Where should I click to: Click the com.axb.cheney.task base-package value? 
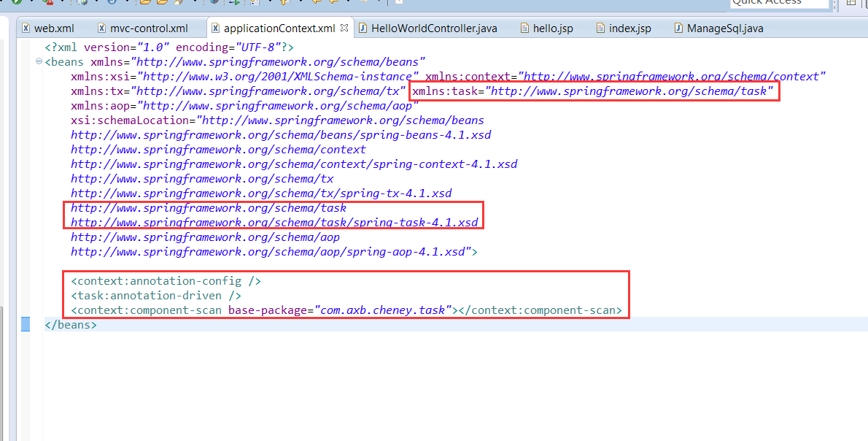pyautogui.click(x=382, y=310)
